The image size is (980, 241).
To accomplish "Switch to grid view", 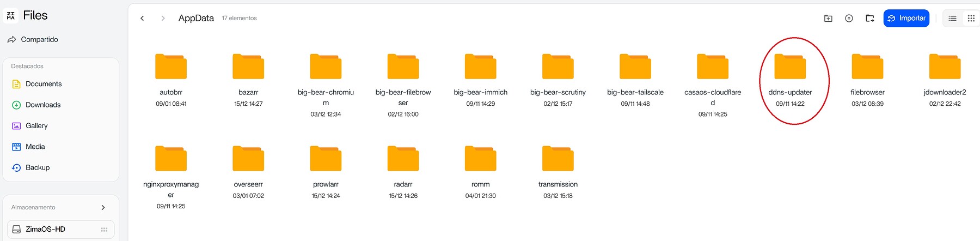I will click(971, 19).
